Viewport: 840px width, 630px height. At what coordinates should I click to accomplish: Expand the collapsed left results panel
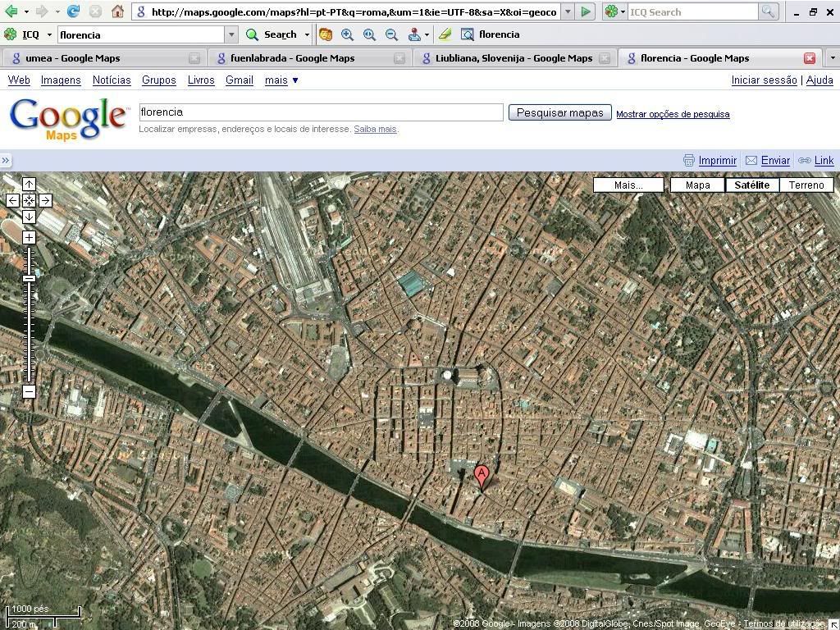[6, 161]
